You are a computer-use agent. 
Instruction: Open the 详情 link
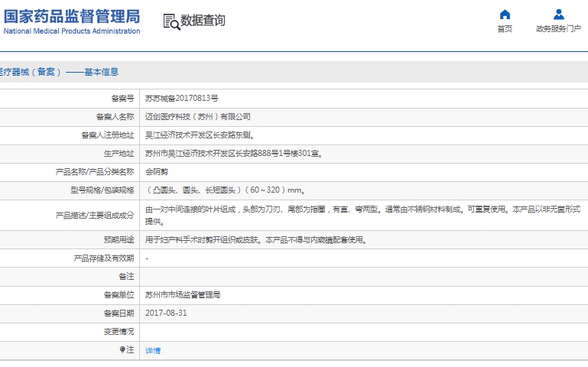[153, 350]
